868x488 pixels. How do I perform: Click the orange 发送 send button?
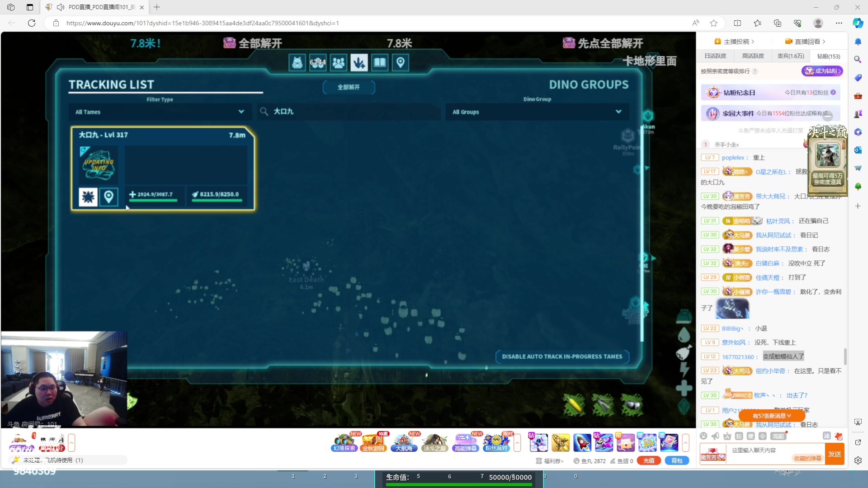835,454
